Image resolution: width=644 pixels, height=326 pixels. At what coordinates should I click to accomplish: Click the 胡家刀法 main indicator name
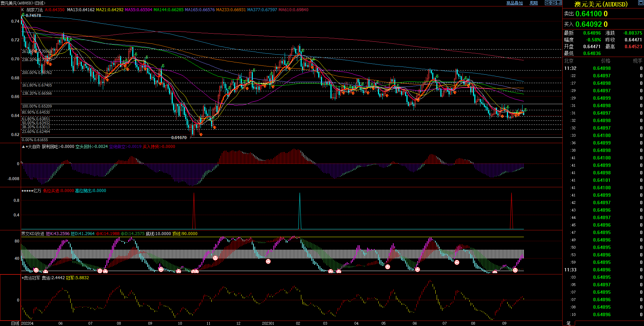point(35,10)
